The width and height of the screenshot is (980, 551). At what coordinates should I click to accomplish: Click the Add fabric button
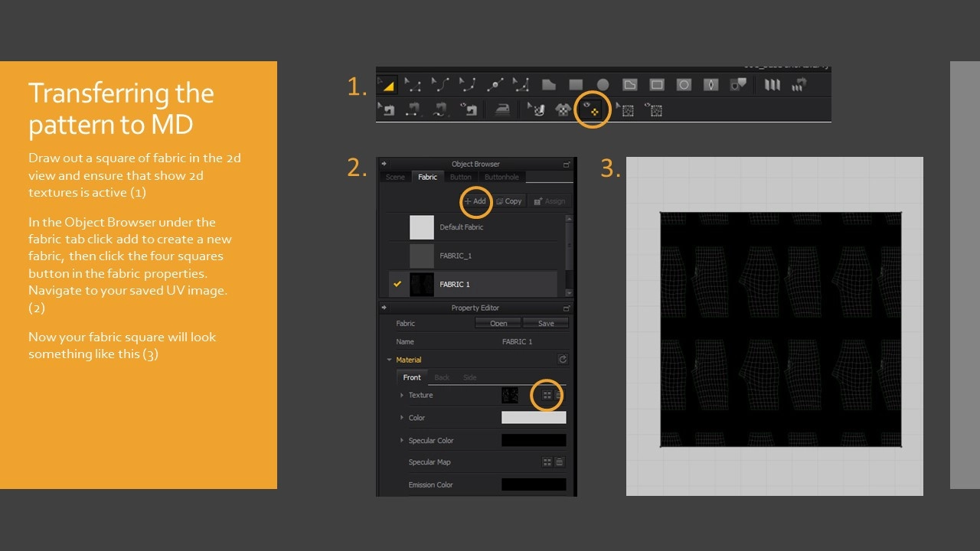pos(475,201)
